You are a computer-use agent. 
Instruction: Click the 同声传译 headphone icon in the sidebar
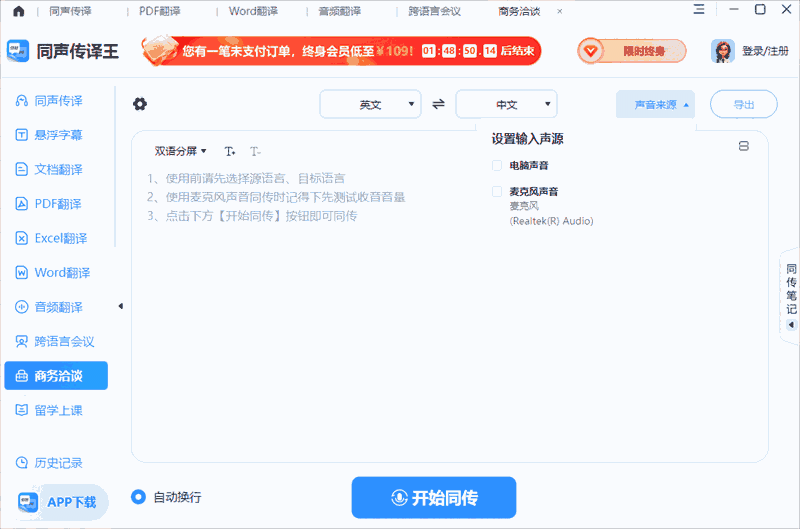(x=21, y=100)
